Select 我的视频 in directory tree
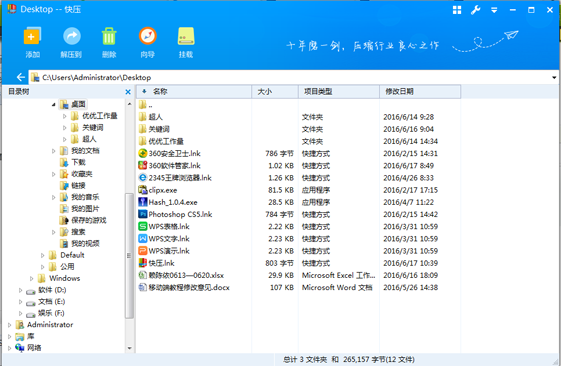Viewport: 561px width, 366px height. (80, 244)
